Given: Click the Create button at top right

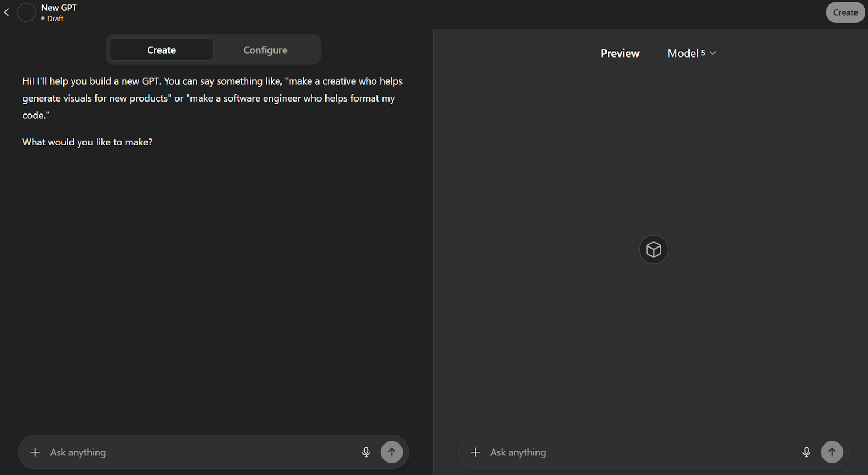Looking at the screenshot, I should coord(845,12).
